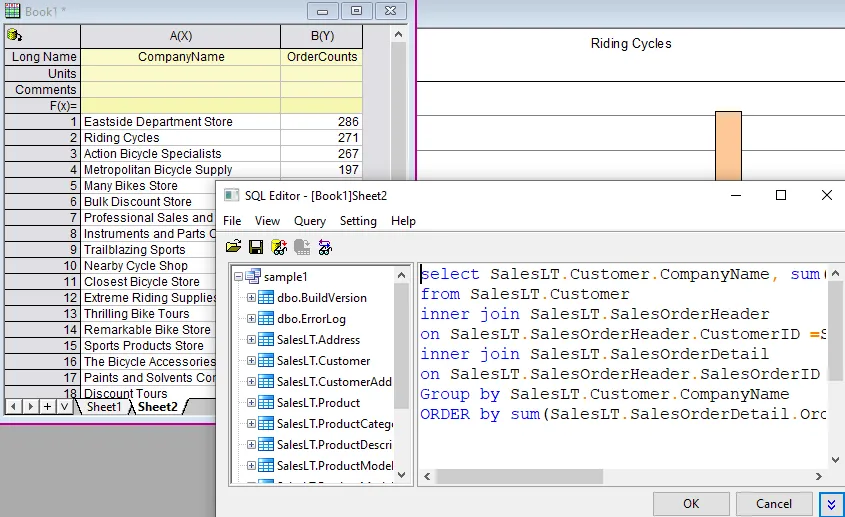Expand the SalesLT.Customer table node
This screenshot has width=845, height=517.
coord(251,361)
